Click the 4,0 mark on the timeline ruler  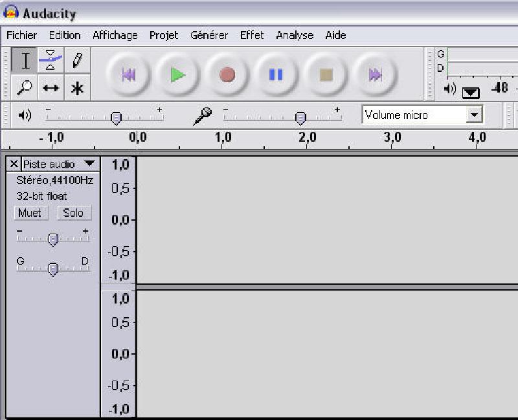477,137
